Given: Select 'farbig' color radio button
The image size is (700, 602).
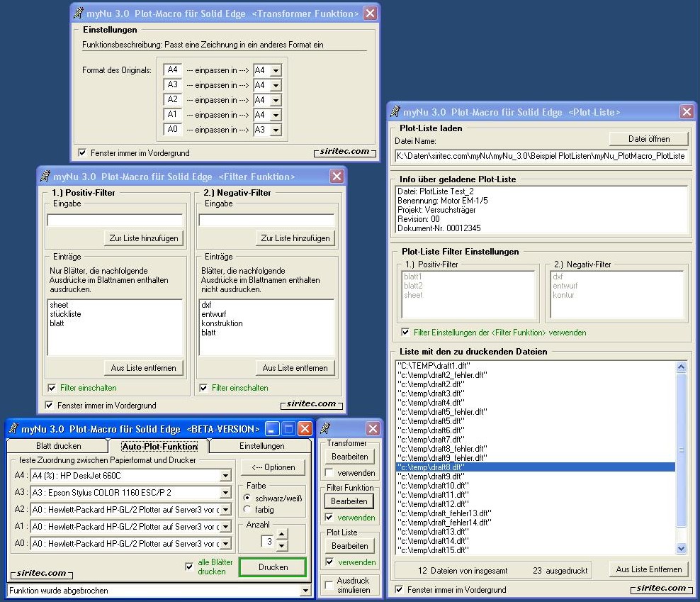Looking at the screenshot, I should tap(247, 509).
